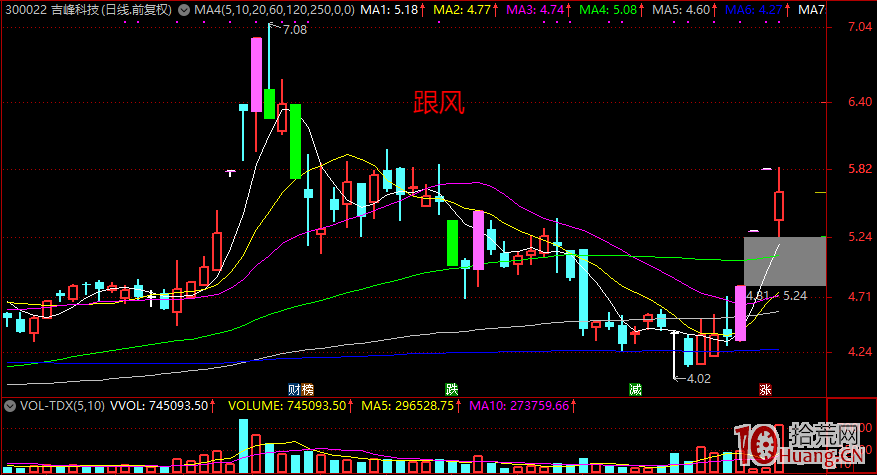Image resolution: width=877 pixels, height=475 pixels.
Task: Click the MA4: 5.08 value
Action: 608,10
